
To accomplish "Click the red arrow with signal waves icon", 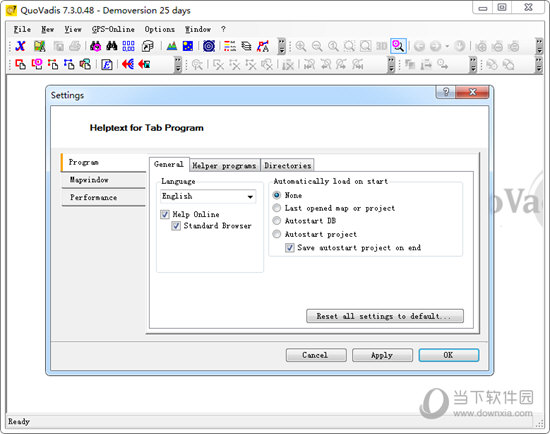I will tap(128, 64).
